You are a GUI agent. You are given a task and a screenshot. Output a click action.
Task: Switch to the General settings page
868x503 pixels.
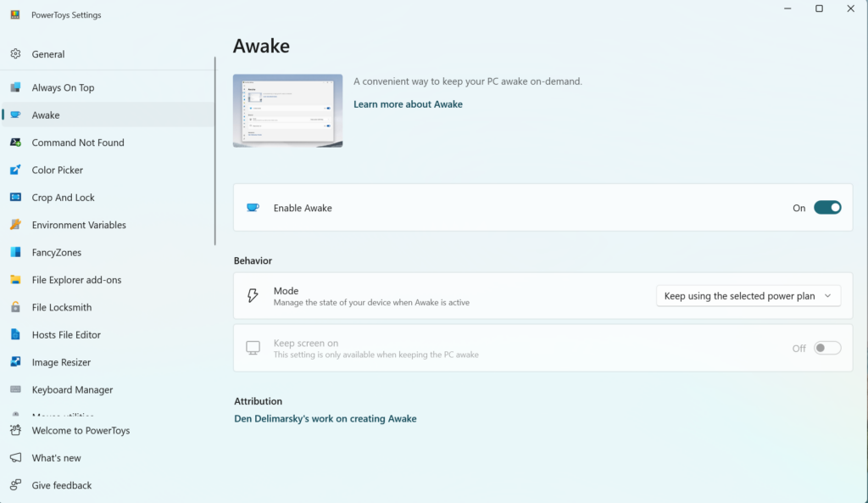[x=49, y=53]
